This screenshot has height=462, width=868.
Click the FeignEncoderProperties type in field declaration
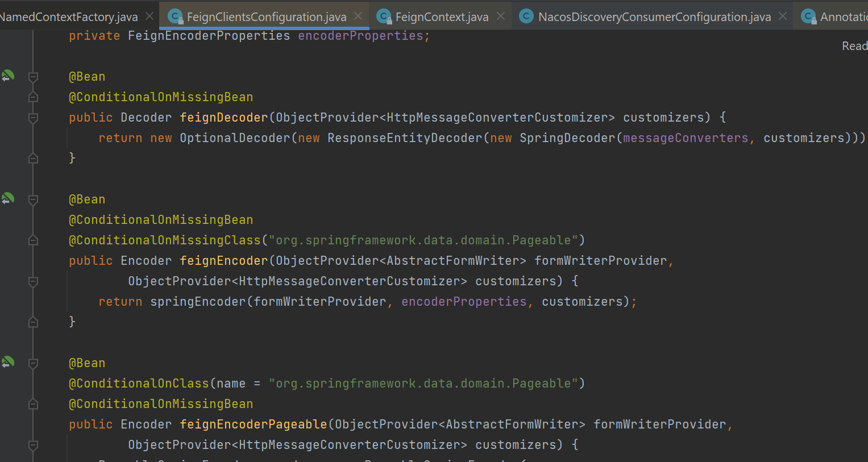[209, 36]
